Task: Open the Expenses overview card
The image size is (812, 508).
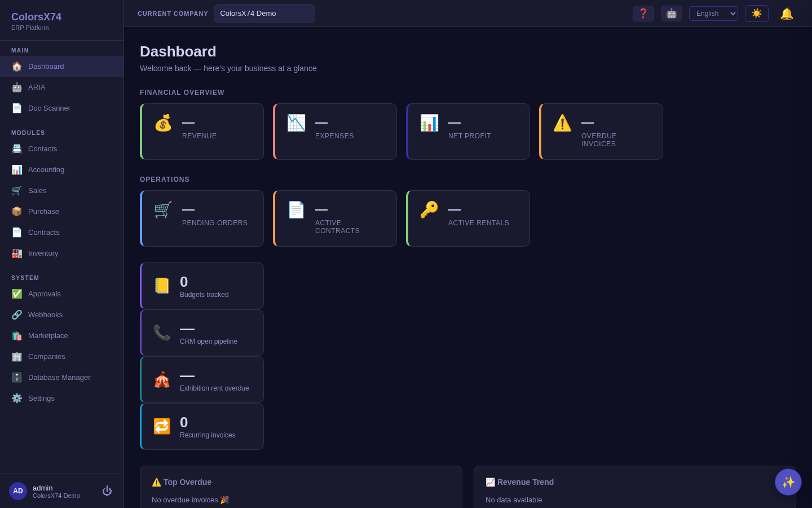Action: coord(335,132)
